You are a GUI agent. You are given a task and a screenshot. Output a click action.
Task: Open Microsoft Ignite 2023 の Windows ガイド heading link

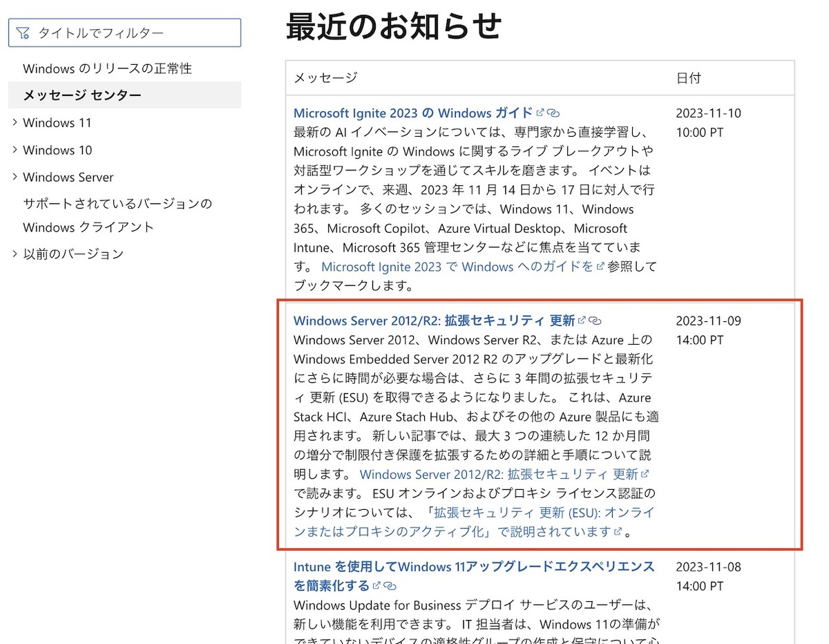click(x=413, y=113)
